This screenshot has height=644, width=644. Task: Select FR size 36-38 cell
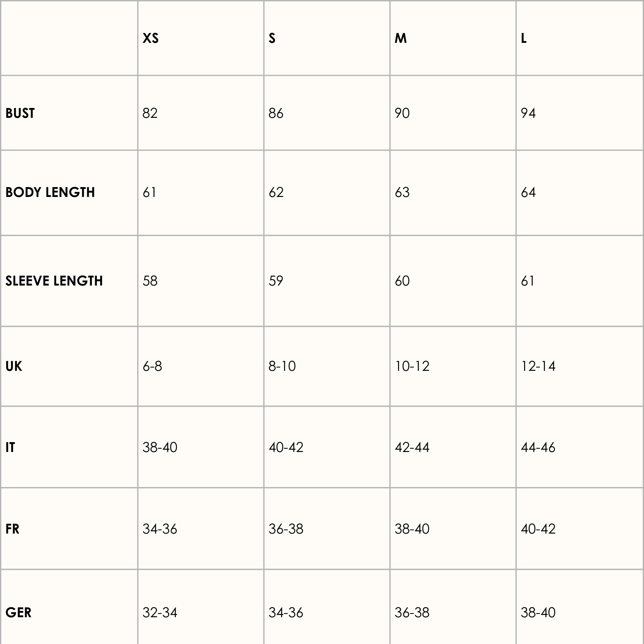[286, 529]
